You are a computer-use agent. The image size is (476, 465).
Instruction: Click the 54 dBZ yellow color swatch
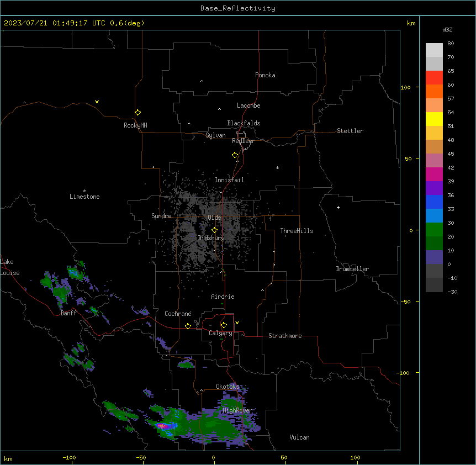pos(434,119)
